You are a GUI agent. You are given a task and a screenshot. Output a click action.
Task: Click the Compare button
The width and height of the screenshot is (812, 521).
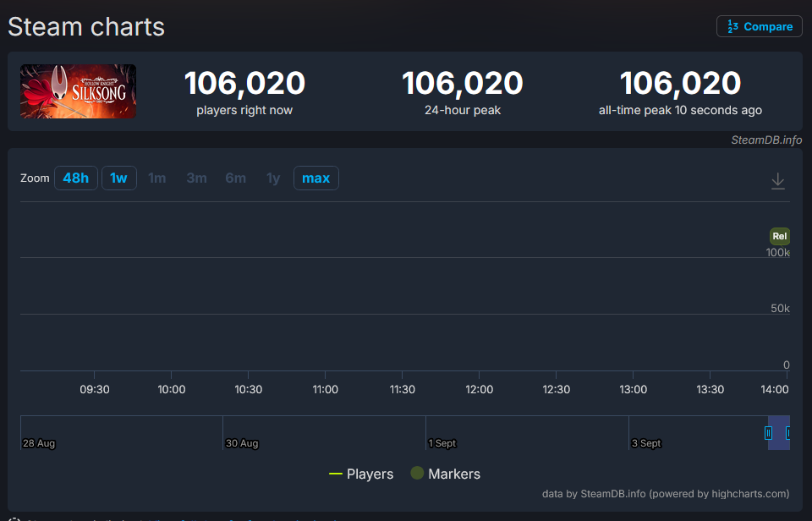tap(760, 26)
